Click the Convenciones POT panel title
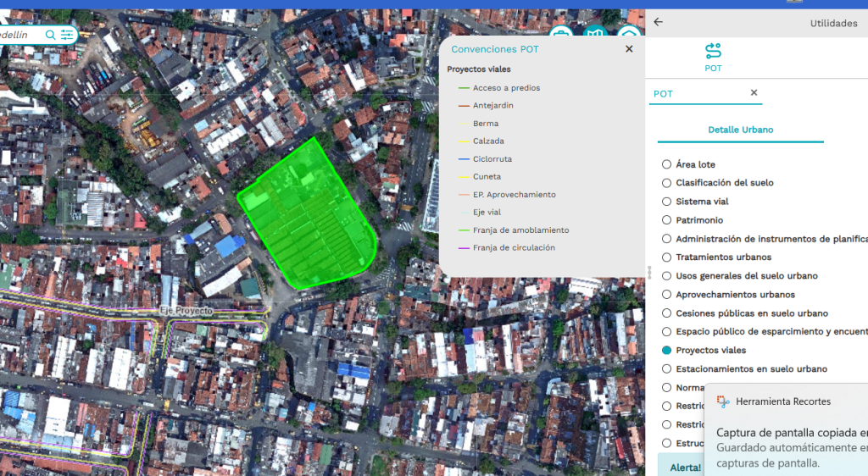The height and width of the screenshot is (476, 868). [x=495, y=49]
